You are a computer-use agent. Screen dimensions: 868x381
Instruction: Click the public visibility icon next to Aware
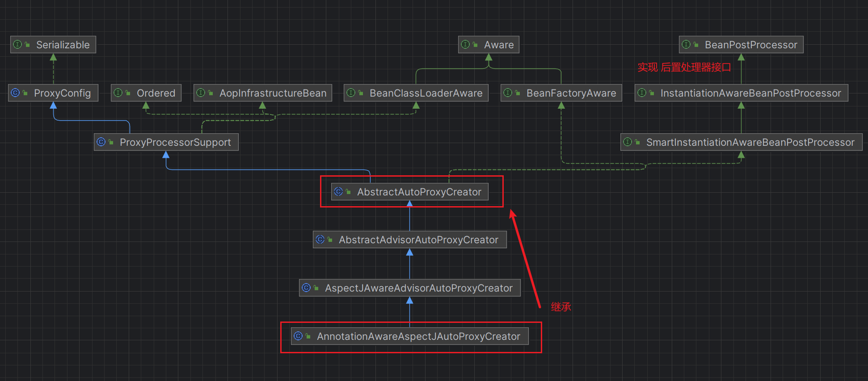coord(475,44)
